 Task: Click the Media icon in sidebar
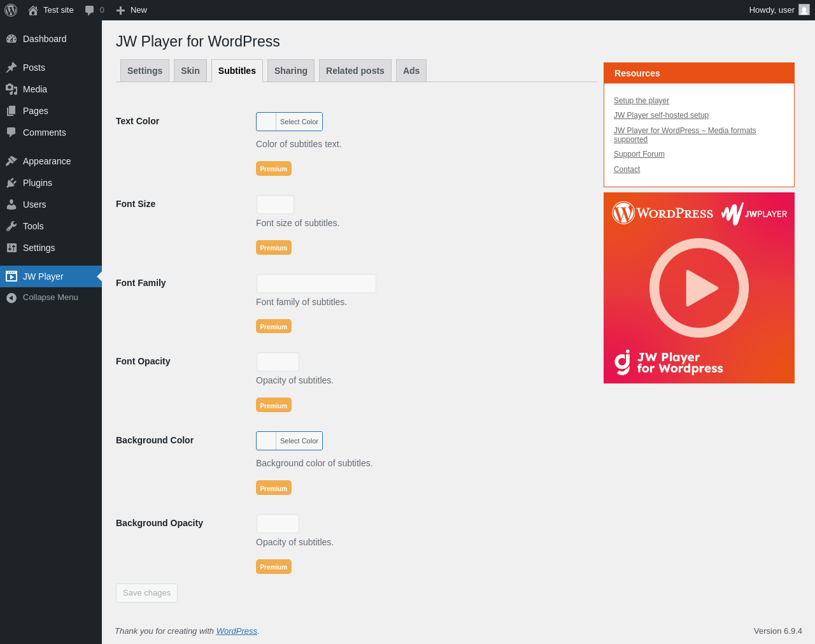click(11, 89)
